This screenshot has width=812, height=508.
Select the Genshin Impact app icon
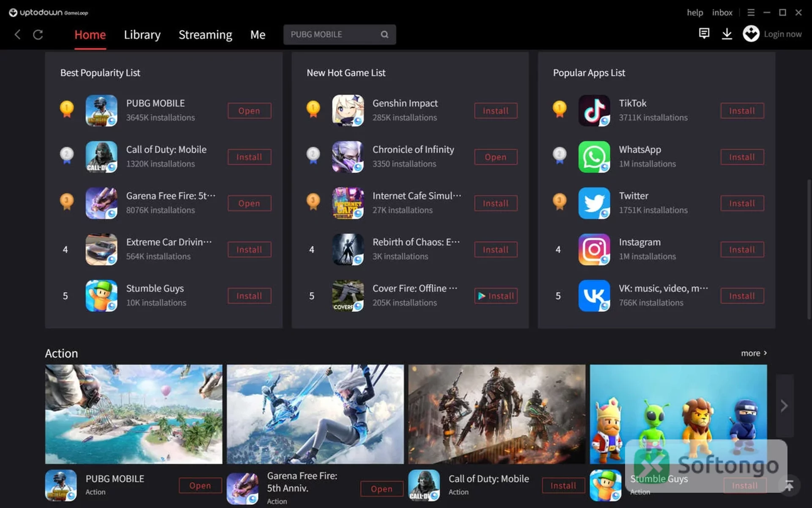(348, 110)
